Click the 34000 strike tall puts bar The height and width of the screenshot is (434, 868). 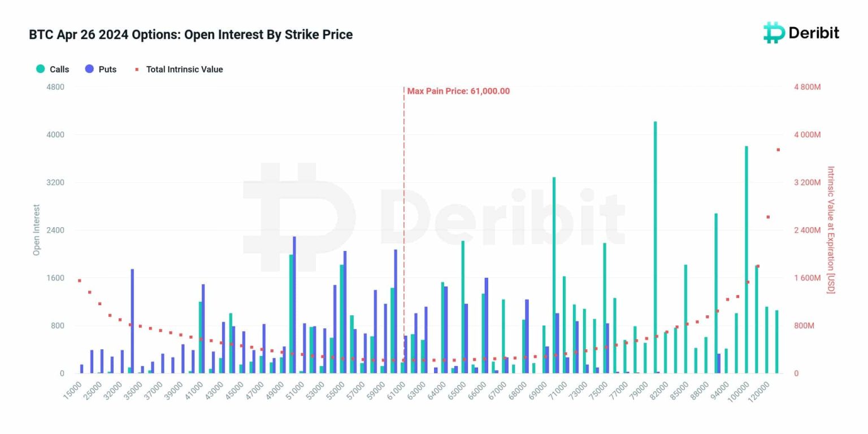click(132, 321)
